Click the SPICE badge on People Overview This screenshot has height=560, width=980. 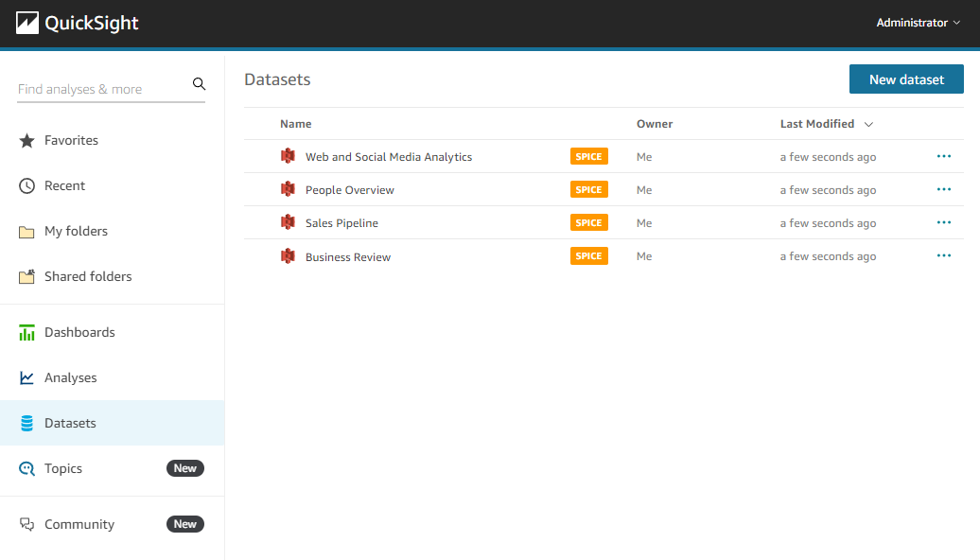pos(588,189)
